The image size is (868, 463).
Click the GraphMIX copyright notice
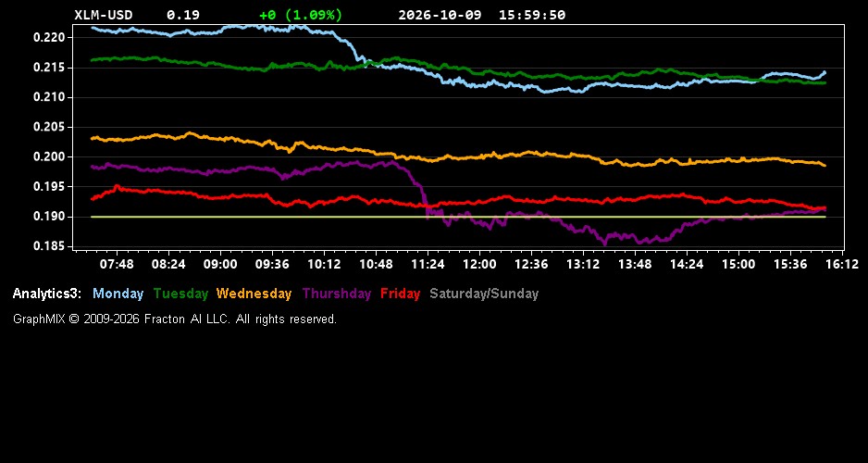[x=175, y=319]
